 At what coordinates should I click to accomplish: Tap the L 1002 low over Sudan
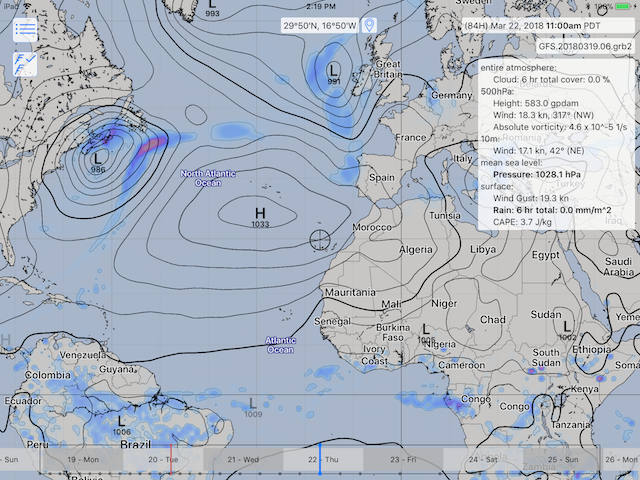[567, 330]
